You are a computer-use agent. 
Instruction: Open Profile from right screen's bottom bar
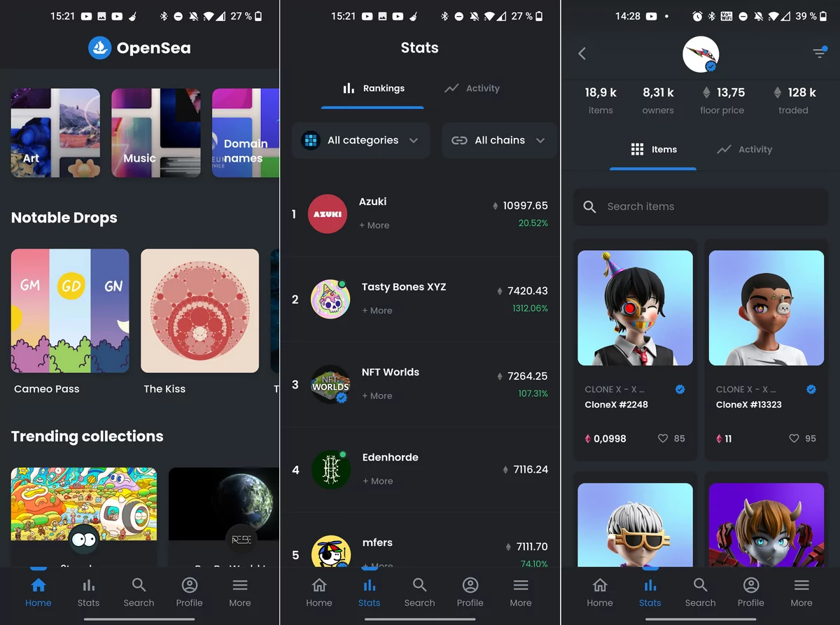point(750,592)
